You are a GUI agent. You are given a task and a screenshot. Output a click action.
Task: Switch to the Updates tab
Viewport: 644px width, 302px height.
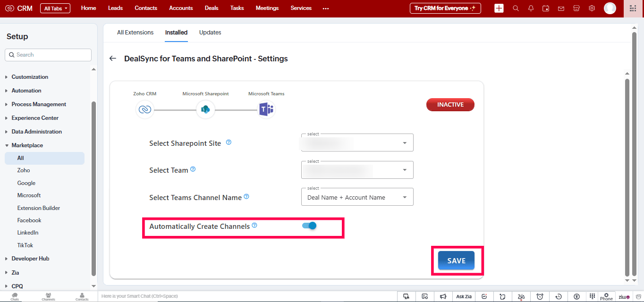click(210, 33)
